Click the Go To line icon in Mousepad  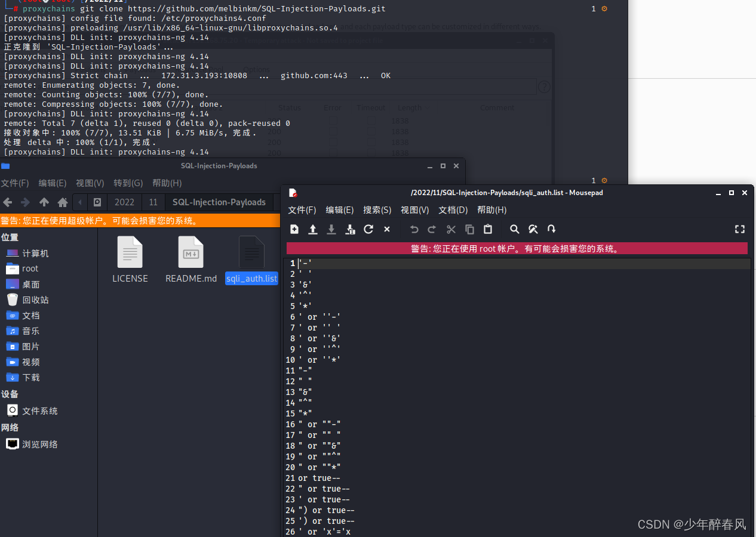pos(552,229)
